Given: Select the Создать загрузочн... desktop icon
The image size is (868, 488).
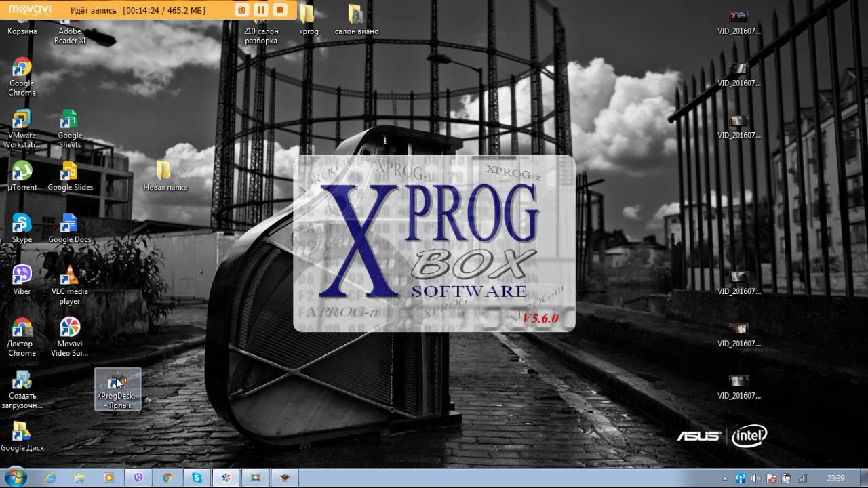Looking at the screenshot, I should [x=22, y=390].
